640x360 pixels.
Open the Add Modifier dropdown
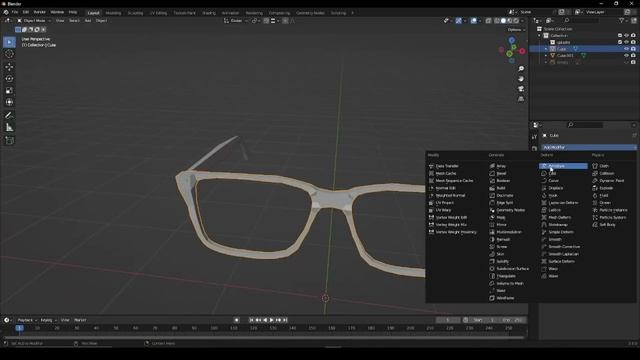pos(589,147)
